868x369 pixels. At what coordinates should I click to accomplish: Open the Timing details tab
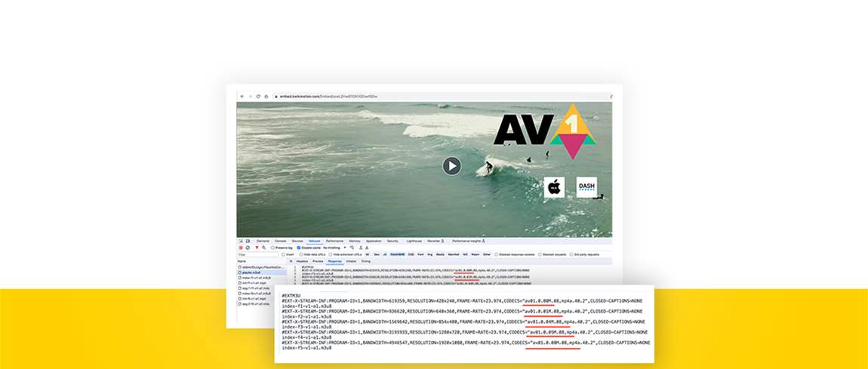click(366, 261)
